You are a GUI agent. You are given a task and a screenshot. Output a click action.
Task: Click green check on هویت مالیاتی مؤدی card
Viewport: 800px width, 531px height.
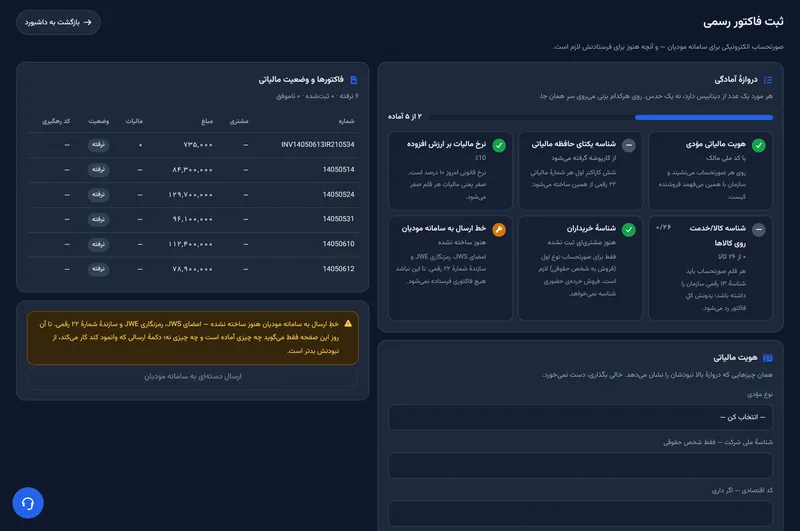click(x=759, y=145)
